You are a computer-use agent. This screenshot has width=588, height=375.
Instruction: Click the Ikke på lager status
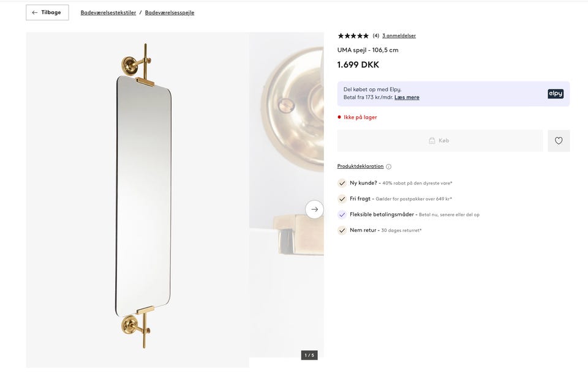[360, 117]
